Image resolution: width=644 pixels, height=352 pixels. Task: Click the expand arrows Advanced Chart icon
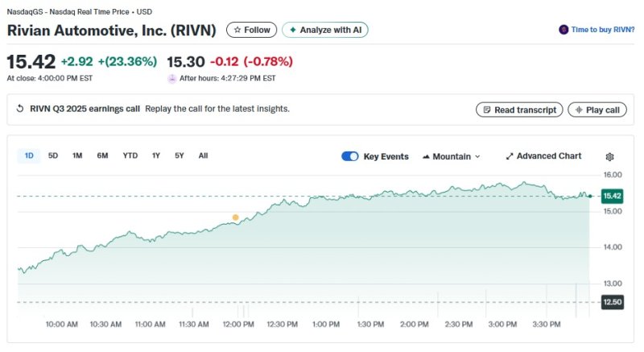(x=510, y=156)
